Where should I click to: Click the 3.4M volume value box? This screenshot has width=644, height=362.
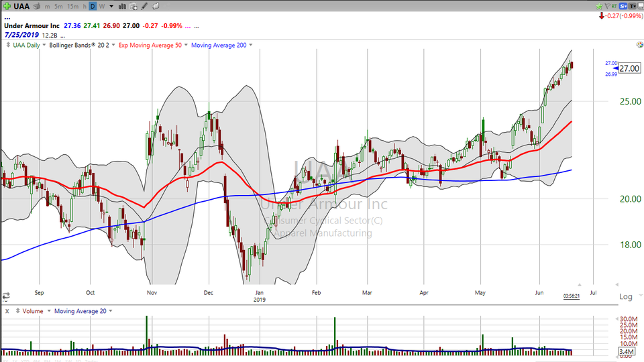(627, 352)
